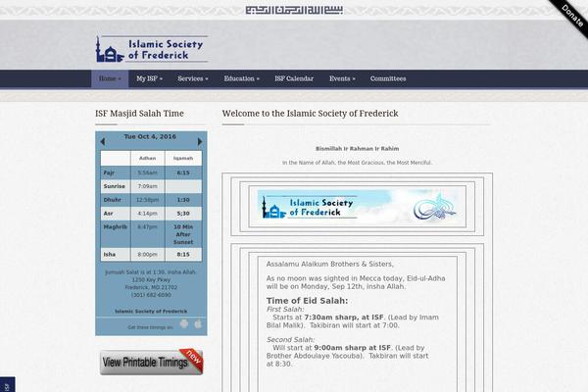Select the Isha adhan time 8:00pm

147,255
